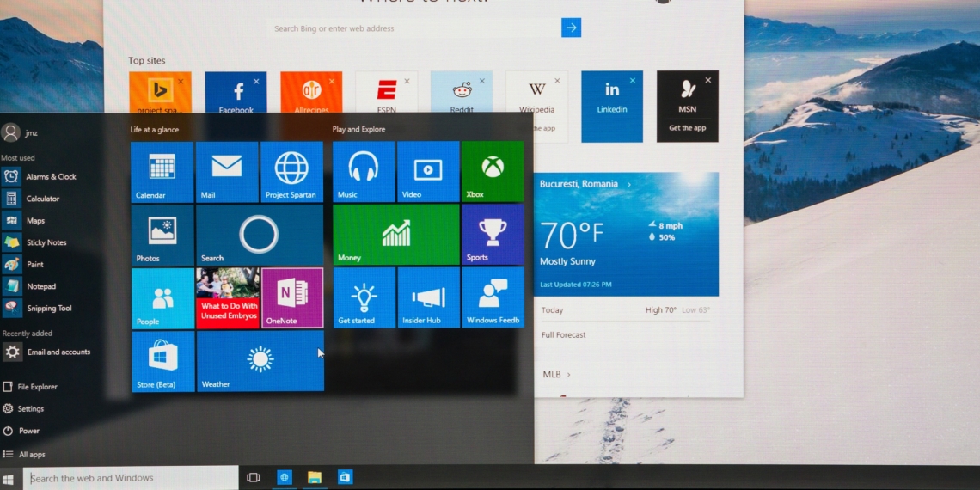The height and width of the screenshot is (490, 980).
Task: Click the Full Forecast link
Action: [x=563, y=335]
